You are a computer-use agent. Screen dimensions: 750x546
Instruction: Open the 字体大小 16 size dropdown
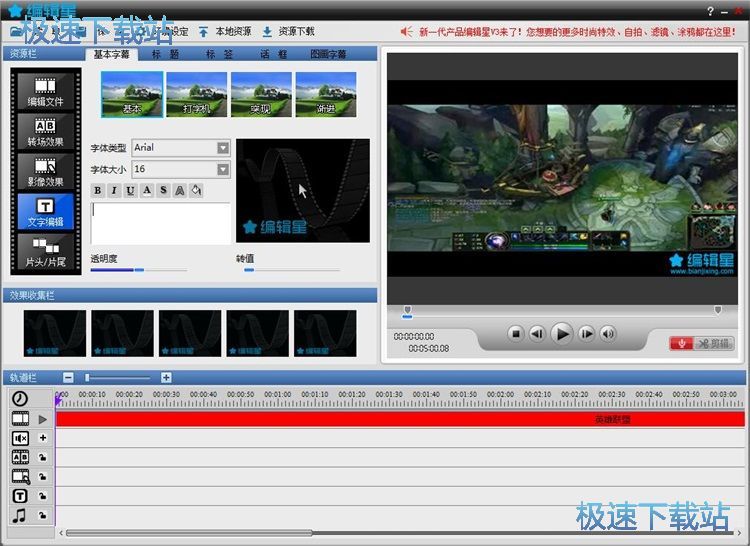click(223, 169)
